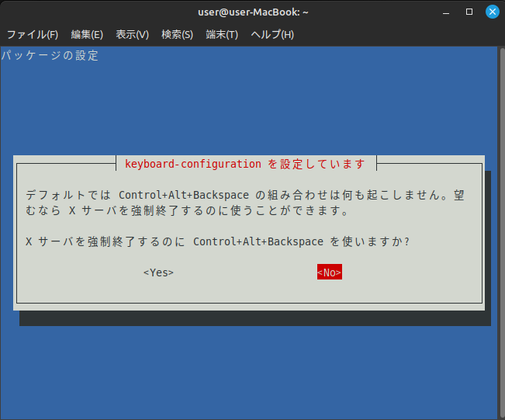Click the question 'X サーバを強制終了するのに' line
The height and width of the screenshot is (420, 505).
click(x=217, y=241)
